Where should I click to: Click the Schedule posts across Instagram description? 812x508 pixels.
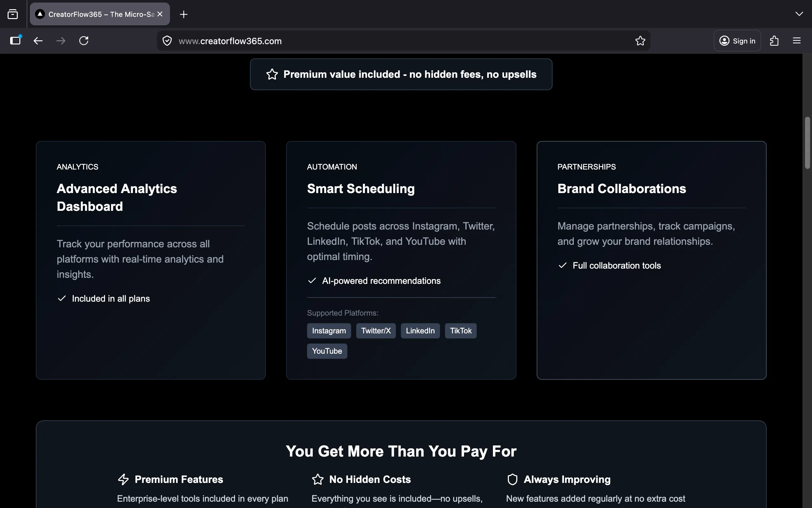[x=401, y=241]
